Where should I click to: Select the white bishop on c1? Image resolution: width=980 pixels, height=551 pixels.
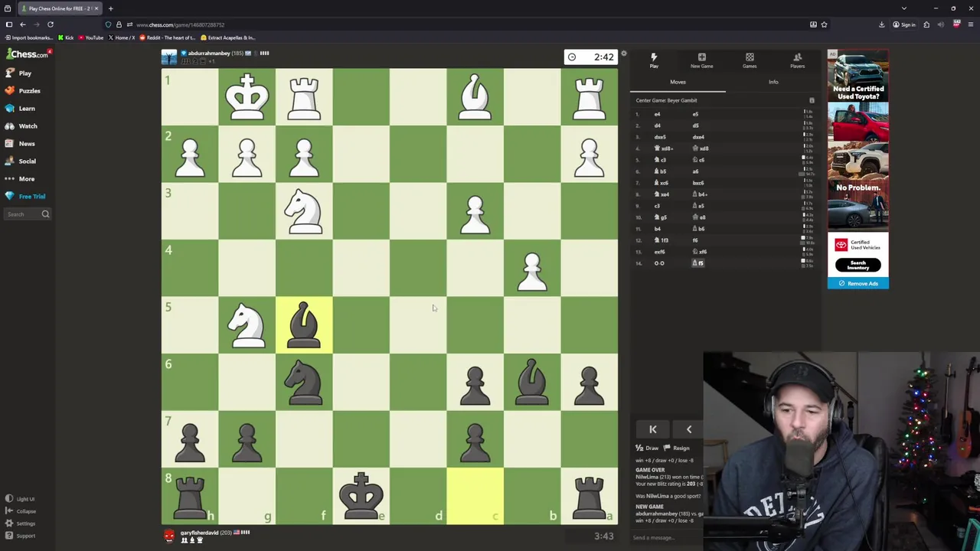(x=475, y=96)
